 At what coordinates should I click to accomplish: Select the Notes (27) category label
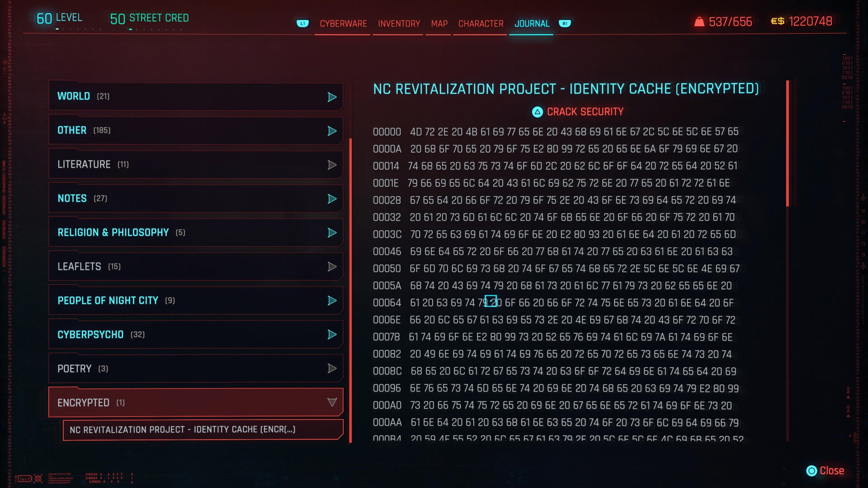click(82, 198)
